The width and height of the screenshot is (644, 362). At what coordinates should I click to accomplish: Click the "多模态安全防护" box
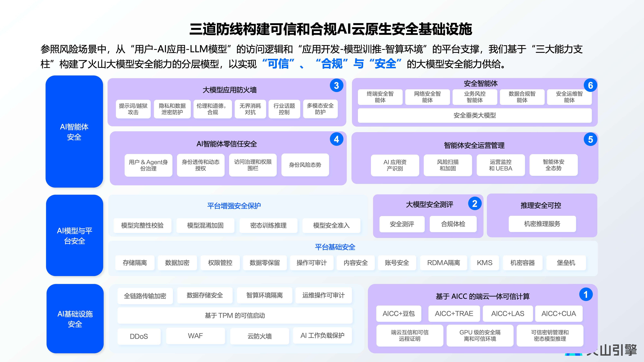tap(320, 109)
